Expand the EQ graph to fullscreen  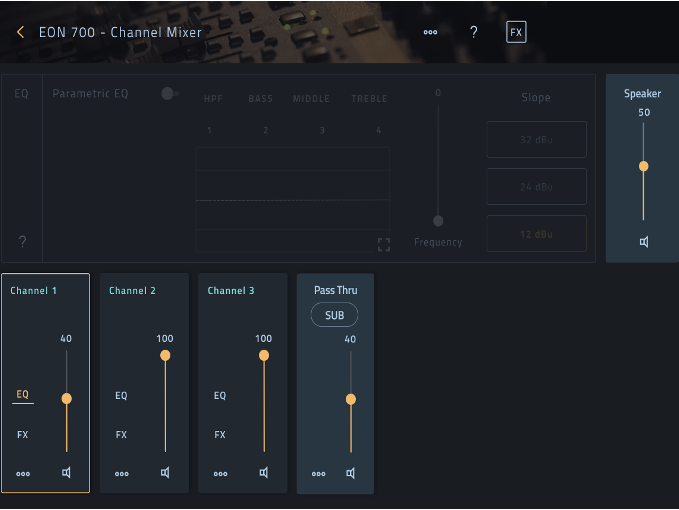(x=384, y=244)
